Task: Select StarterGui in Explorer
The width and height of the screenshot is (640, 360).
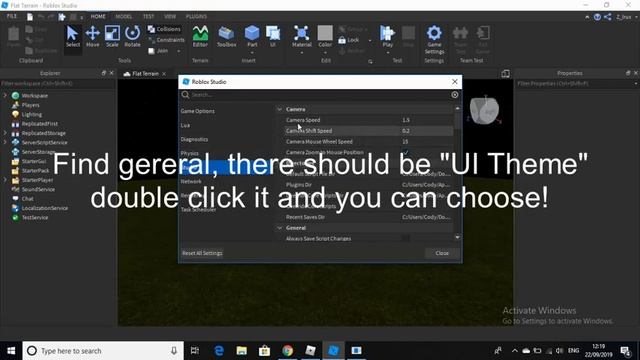Action: 33,161
